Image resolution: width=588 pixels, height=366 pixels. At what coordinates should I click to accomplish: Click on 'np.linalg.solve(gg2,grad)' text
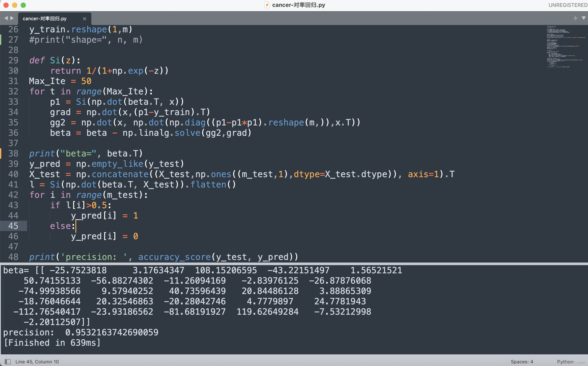coord(187,133)
